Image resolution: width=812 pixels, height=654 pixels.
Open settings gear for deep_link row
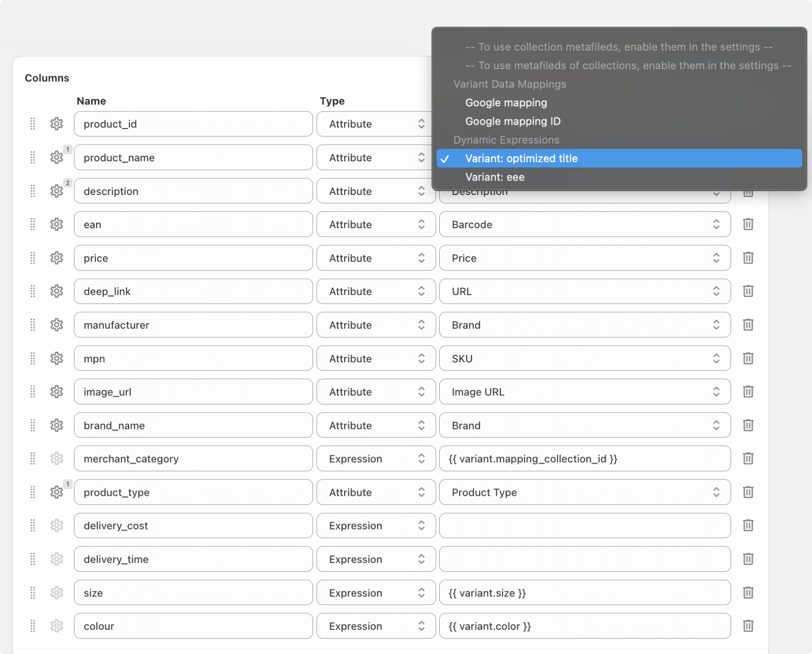57,291
